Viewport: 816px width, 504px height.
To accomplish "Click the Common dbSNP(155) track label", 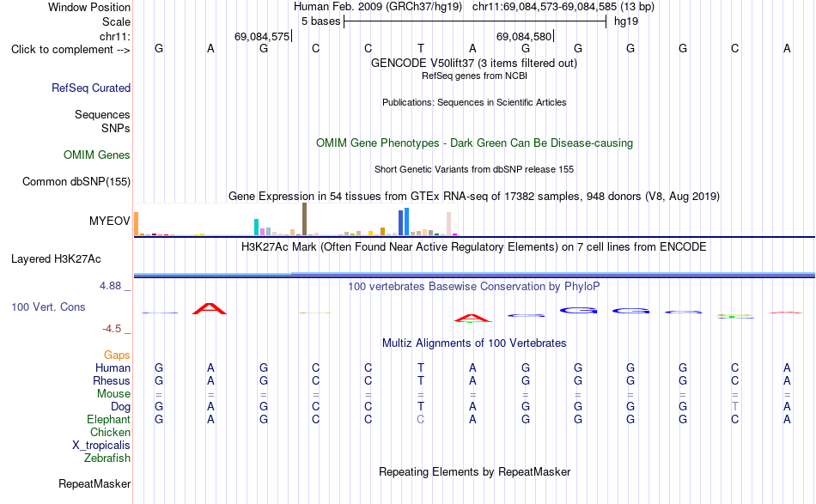I will pyautogui.click(x=76, y=181).
